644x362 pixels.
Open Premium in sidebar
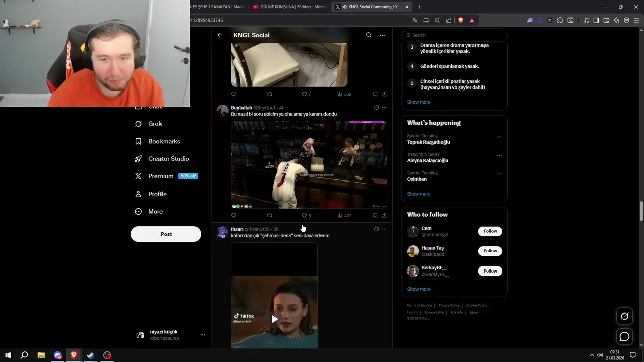166,176
